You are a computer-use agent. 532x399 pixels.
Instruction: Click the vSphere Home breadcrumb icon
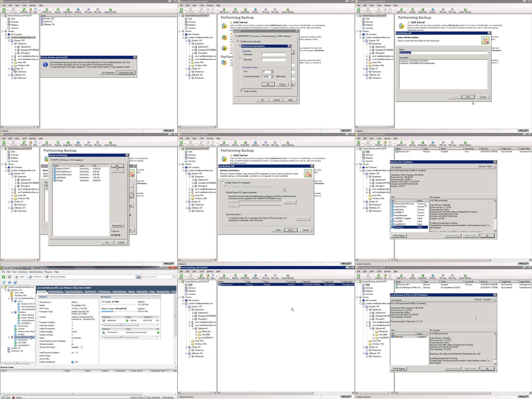tap(17, 277)
